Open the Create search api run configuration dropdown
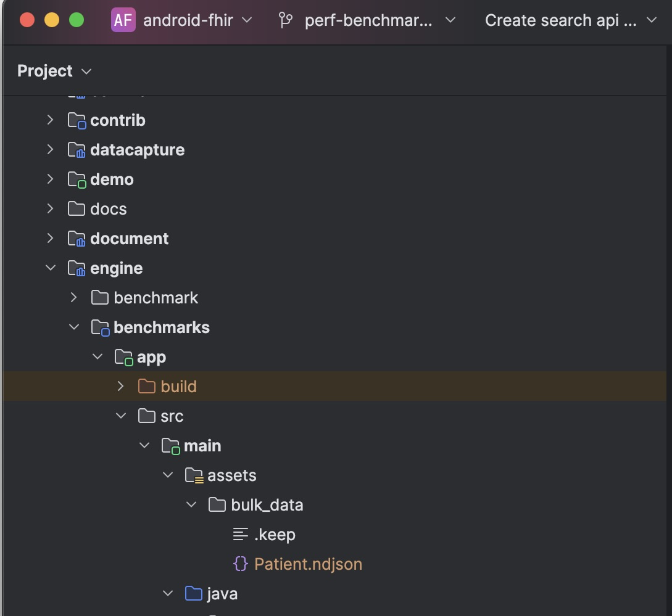Image resolution: width=672 pixels, height=616 pixels. pos(570,20)
